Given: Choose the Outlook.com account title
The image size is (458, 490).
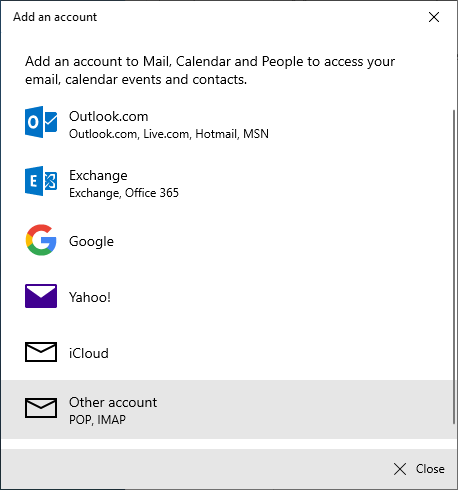Looking at the screenshot, I should pos(109,116).
